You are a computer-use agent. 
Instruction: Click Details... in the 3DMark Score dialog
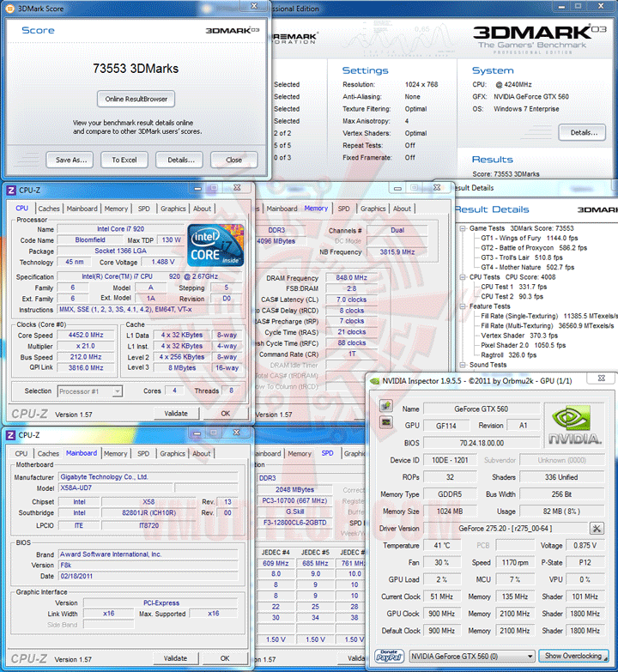[x=179, y=160]
